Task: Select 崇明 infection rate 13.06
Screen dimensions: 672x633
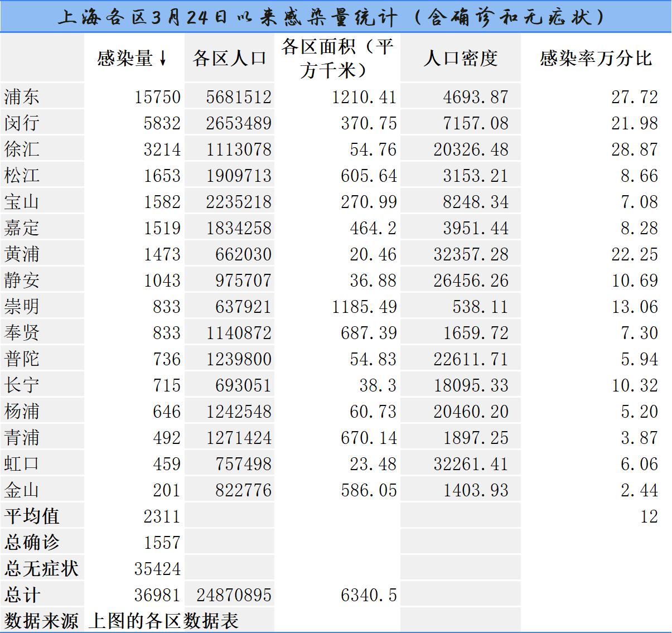Action: point(635,307)
